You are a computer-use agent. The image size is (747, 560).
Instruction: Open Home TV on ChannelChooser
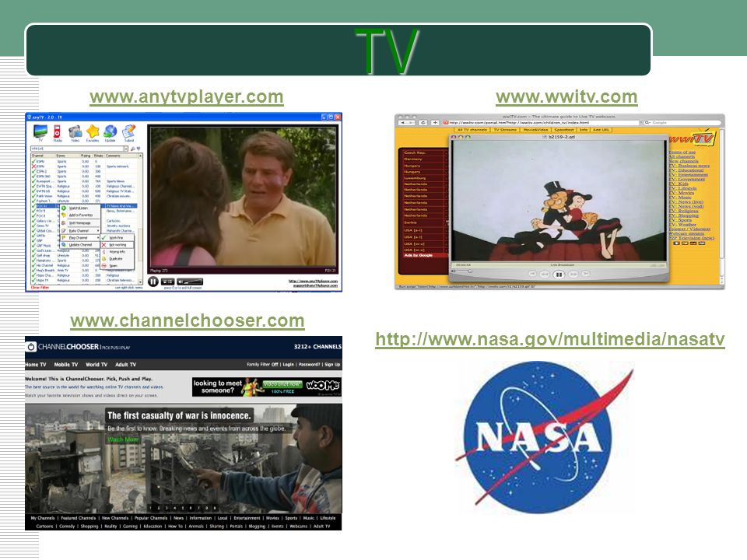[36, 364]
